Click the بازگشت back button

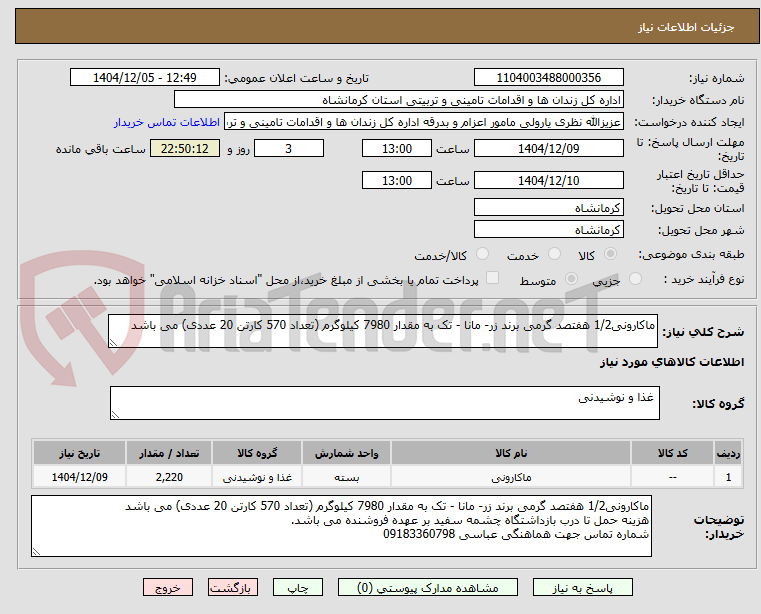click(232, 587)
